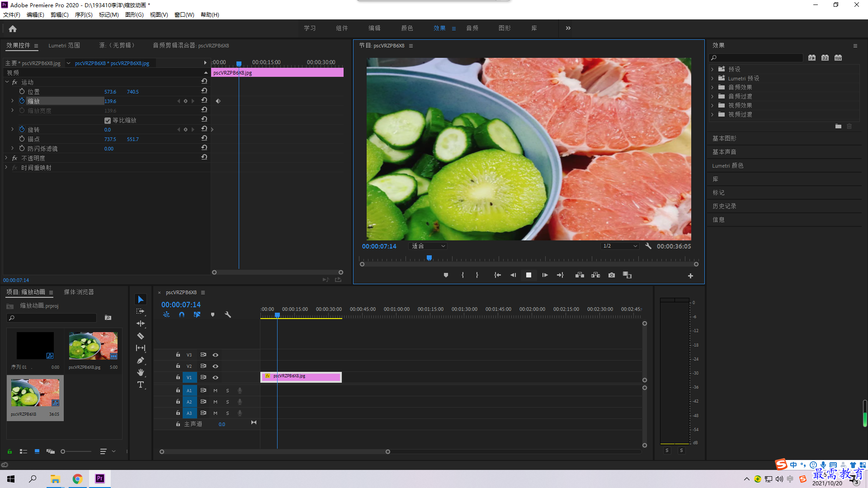Expand the Video Effects folder
The image size is (868, 488).
click(712, 105)
